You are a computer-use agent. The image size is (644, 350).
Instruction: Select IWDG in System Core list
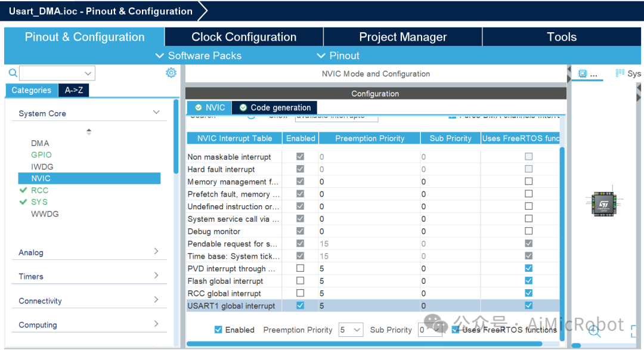tap(42, 167)
